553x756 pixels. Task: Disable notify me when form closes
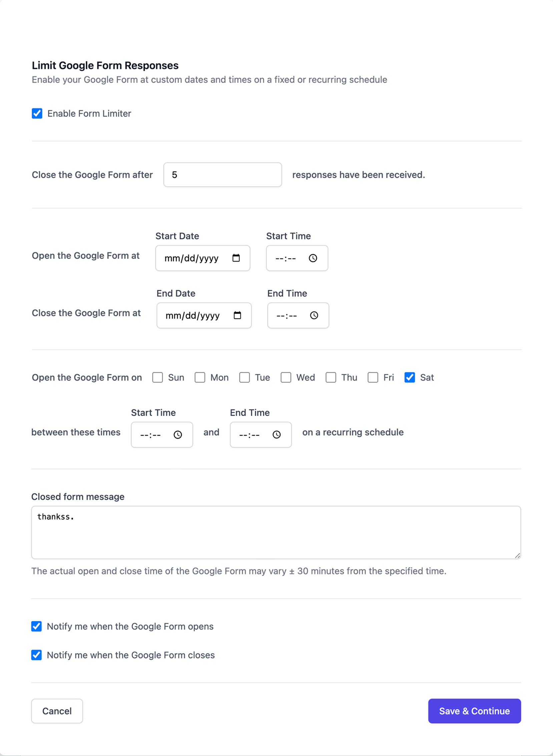pyautogui.click(x=37, y=655)
